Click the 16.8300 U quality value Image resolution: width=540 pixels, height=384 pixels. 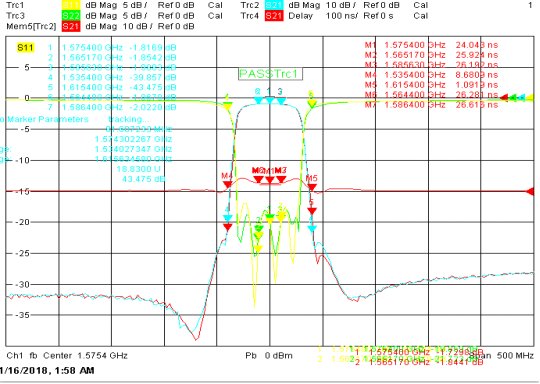pos(138,169)
